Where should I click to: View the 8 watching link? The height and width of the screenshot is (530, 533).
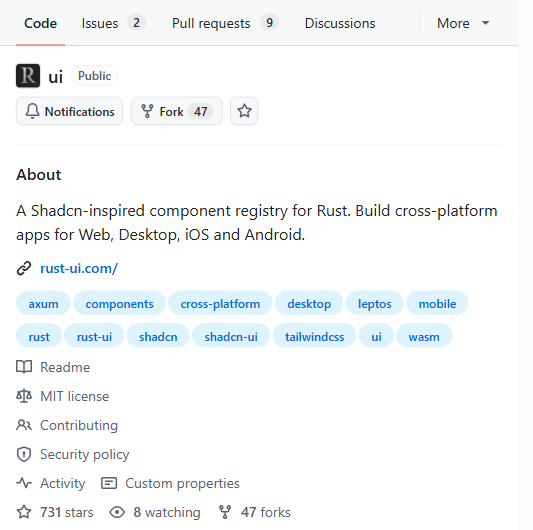click(167, 512)
